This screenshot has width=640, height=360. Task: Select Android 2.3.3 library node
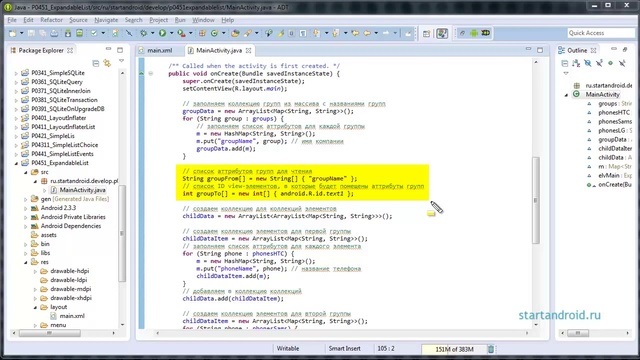point(58,208)
